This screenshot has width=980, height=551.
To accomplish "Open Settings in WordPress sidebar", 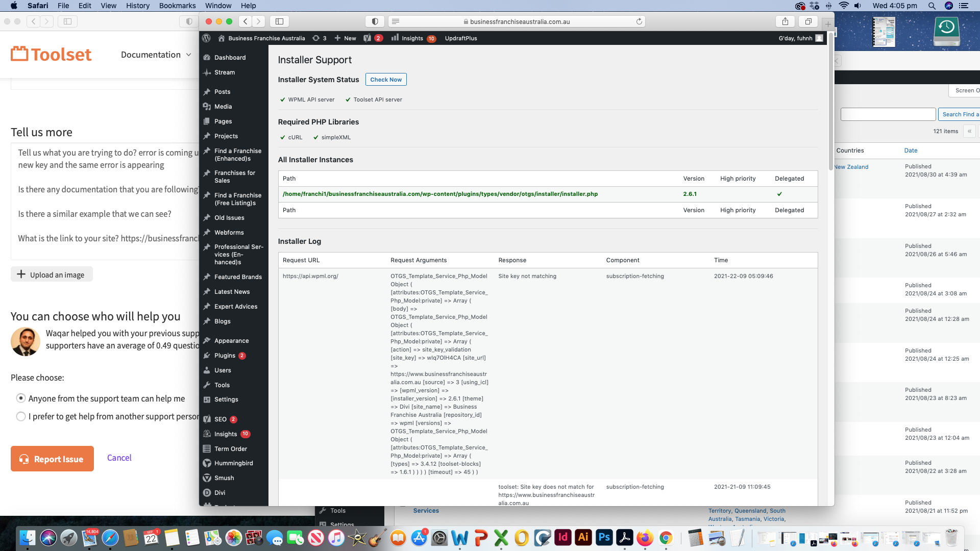I will pos(226,399).
